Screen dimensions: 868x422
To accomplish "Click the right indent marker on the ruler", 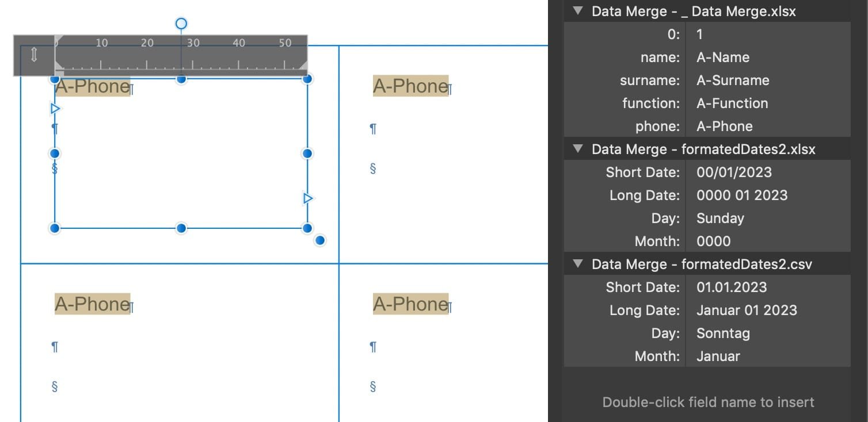I will pos(305,65).
